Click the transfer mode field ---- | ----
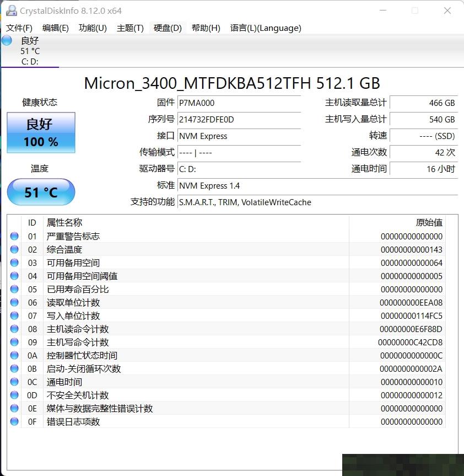Viewport: 464px width, 476px height. click(239, 152)
